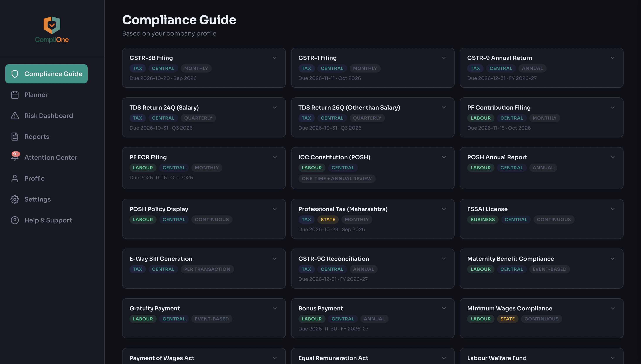Expand Professional Tax (Maharashtra) chevron

point(444,209)
